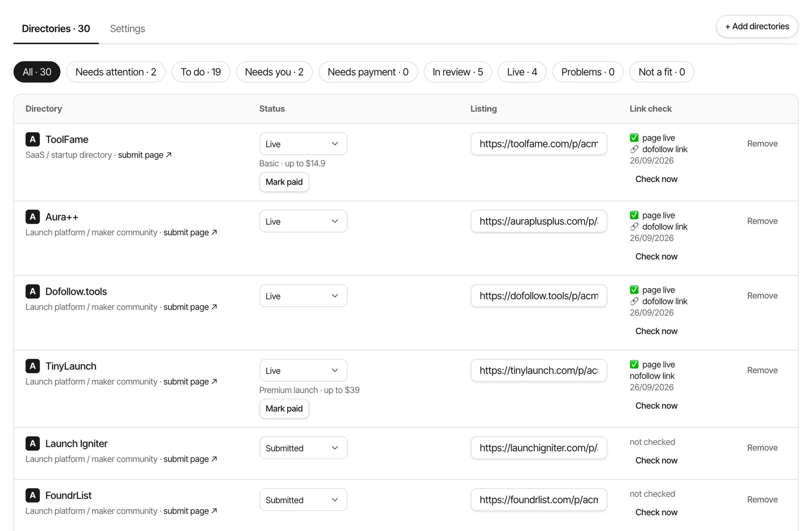Click the dofollow link chain icon for ToolFame
The image size is (812, 531).
(634, 149)
